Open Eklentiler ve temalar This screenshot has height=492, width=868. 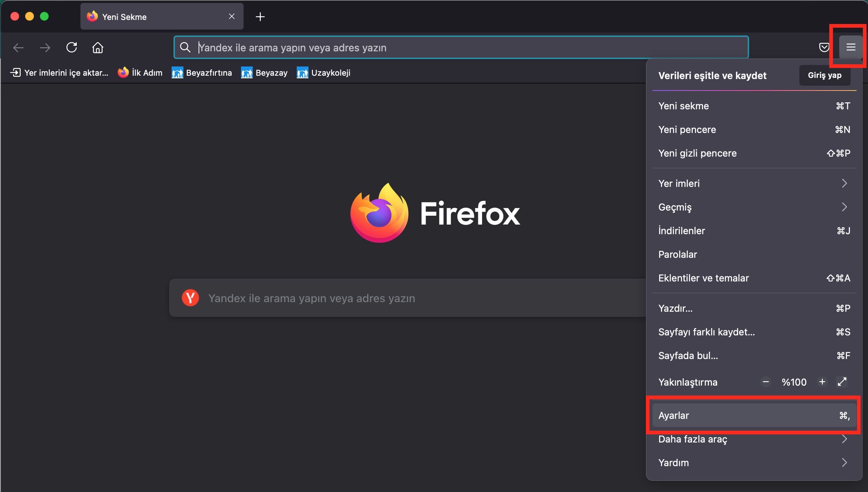pos(754,278)
